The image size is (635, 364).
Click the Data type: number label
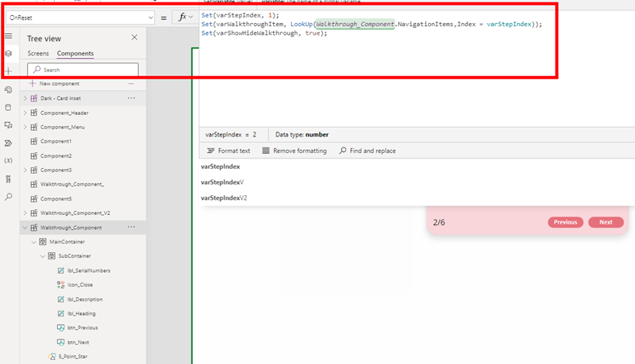[x=302, y=135]
